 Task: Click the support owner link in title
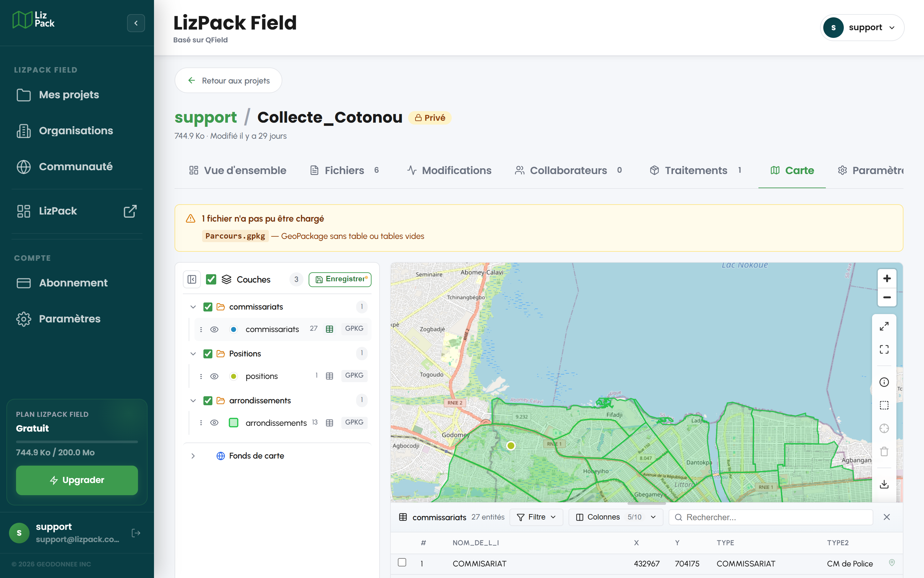[205, 117]
